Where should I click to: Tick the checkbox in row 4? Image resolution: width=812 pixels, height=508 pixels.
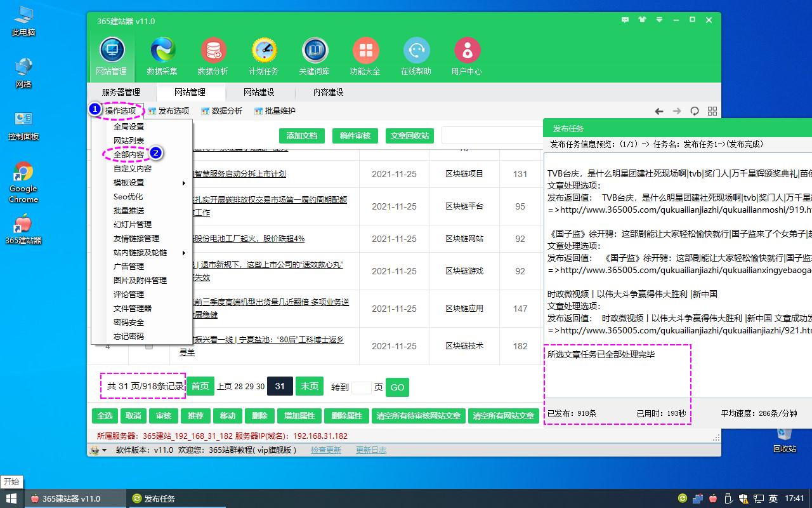point(149,346)
